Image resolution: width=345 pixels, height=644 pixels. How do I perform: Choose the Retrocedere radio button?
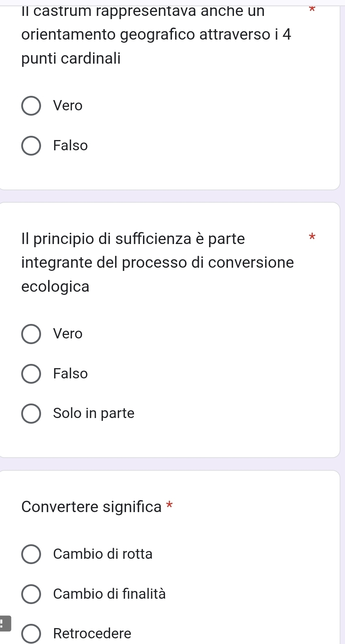tap(31, 633)
